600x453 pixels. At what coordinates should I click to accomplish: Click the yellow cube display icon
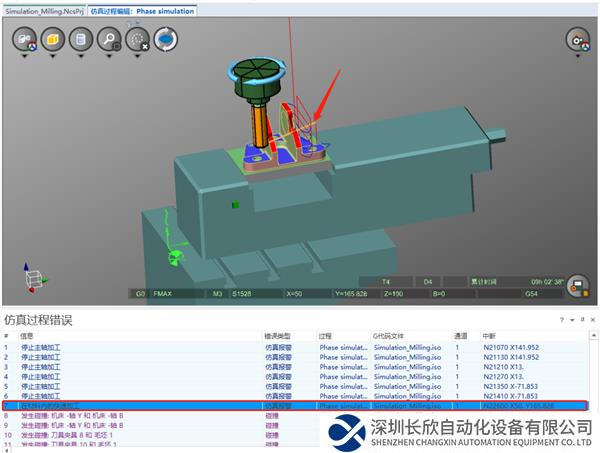click(x=53, y=40)
